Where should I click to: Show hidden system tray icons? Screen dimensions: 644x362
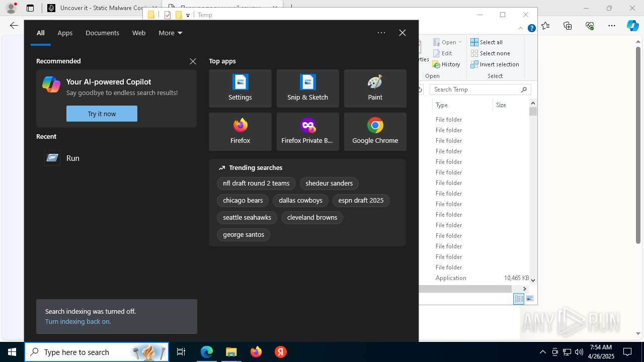click(542, 352)
